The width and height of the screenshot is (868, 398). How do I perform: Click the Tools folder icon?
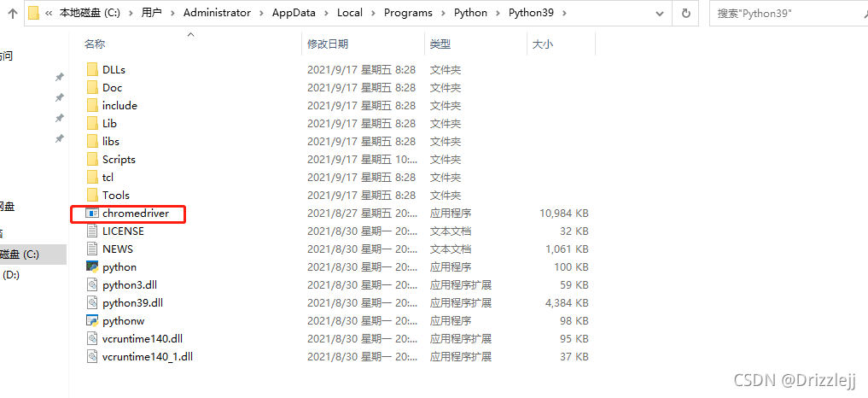92,195
